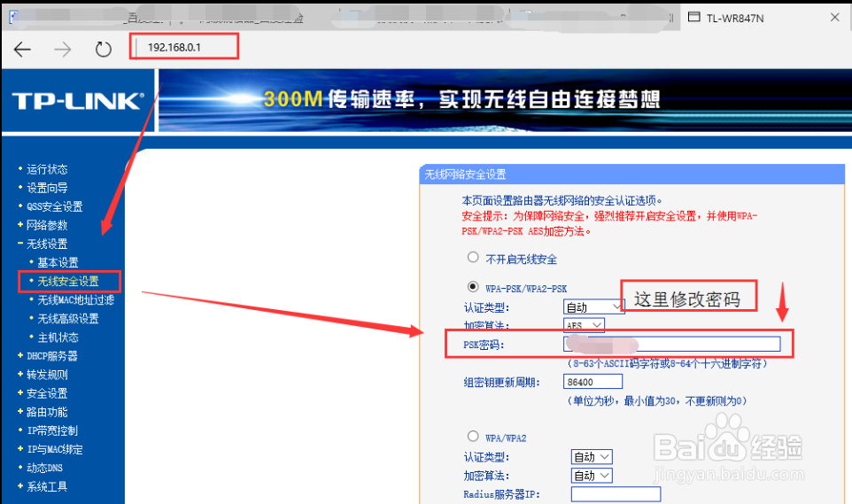The height and width of the screenshot is (504, 852).
Task: Open 无线高级设置 submenu item
Action: 68,319
